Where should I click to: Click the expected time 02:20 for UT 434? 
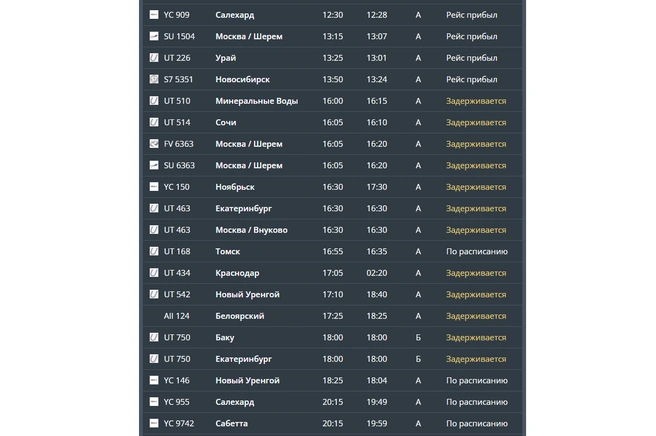click(377, 273)
